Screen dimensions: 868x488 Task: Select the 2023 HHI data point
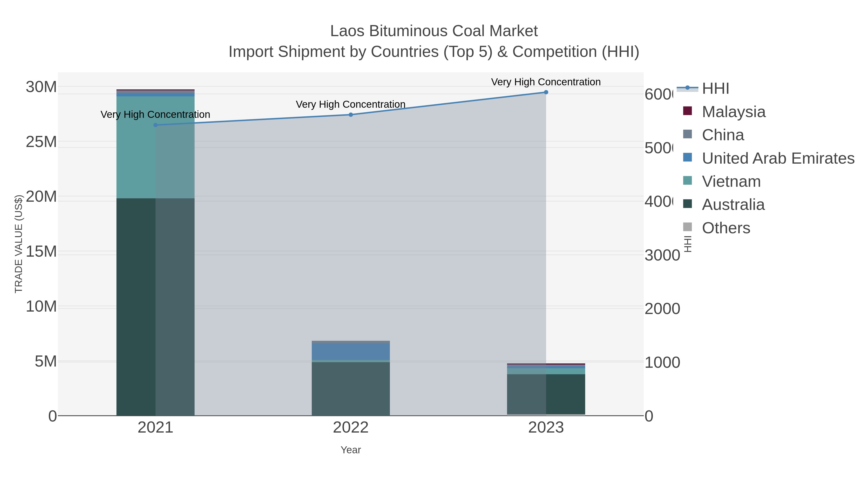click(546, 92)
